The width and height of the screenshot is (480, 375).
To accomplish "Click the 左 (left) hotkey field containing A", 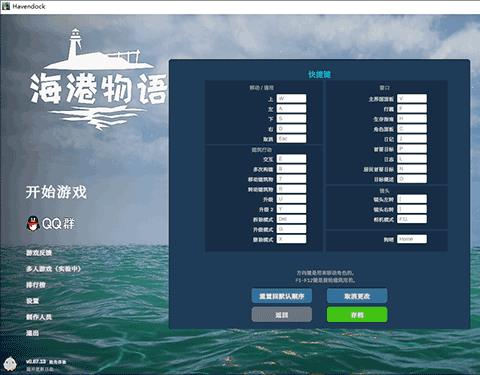I will pyautogui.click(x=291, y=109).
